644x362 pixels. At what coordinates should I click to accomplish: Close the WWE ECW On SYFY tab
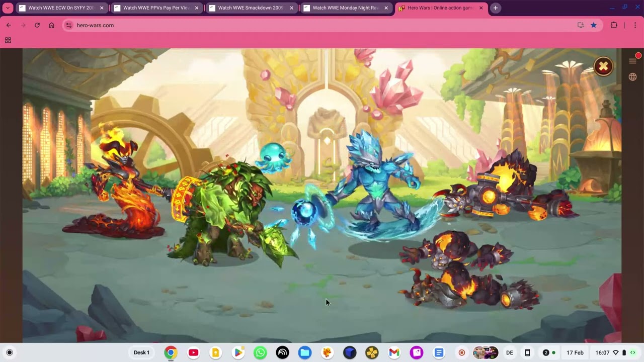pyautogui.click(x=102, y=8)
